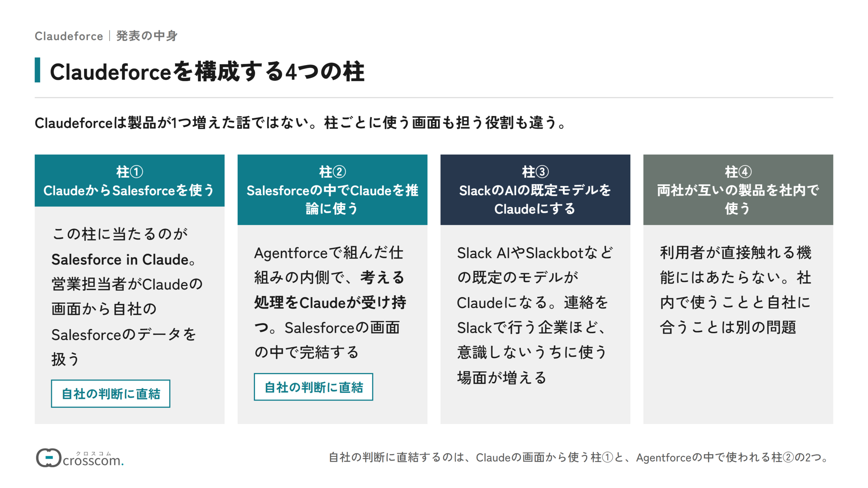Click the breadcrumb text Claudeforce｜発表の中身
The width and height of the screenshot is (868, 488).
click(106, 36)
